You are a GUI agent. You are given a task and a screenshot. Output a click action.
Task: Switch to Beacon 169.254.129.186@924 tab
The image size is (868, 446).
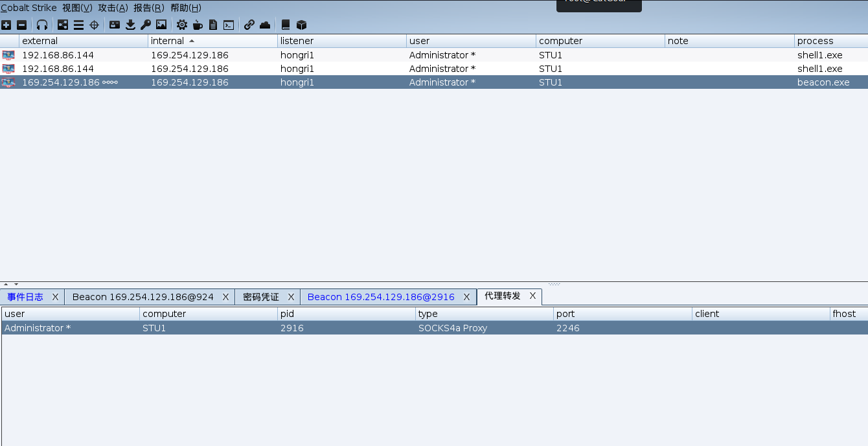pyautogui.click(x=143, y=297)
